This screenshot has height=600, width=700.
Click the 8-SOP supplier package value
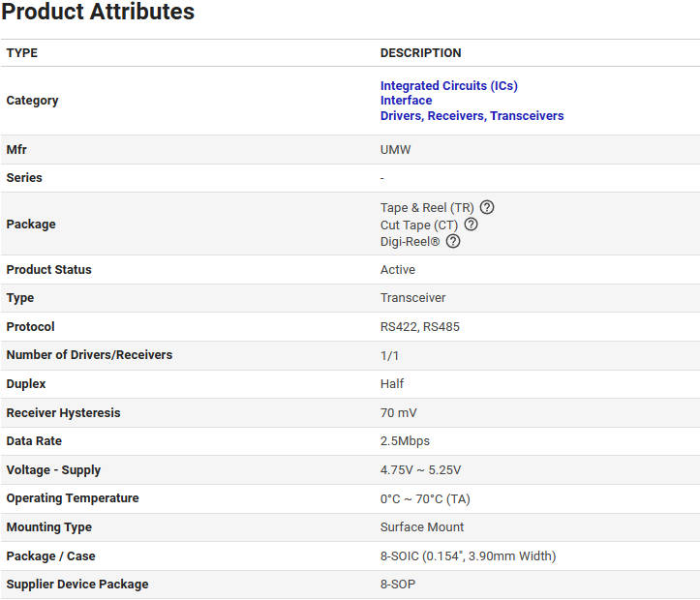click(398, 585)
